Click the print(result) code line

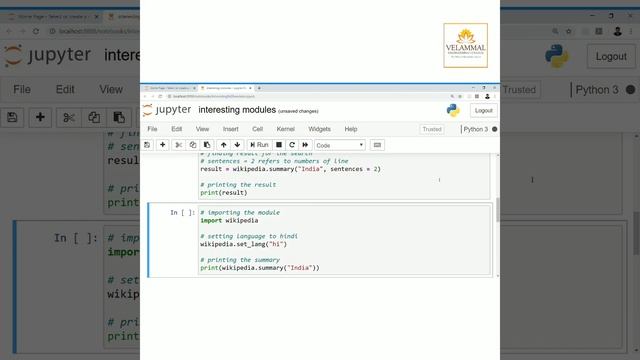point(224,193)
